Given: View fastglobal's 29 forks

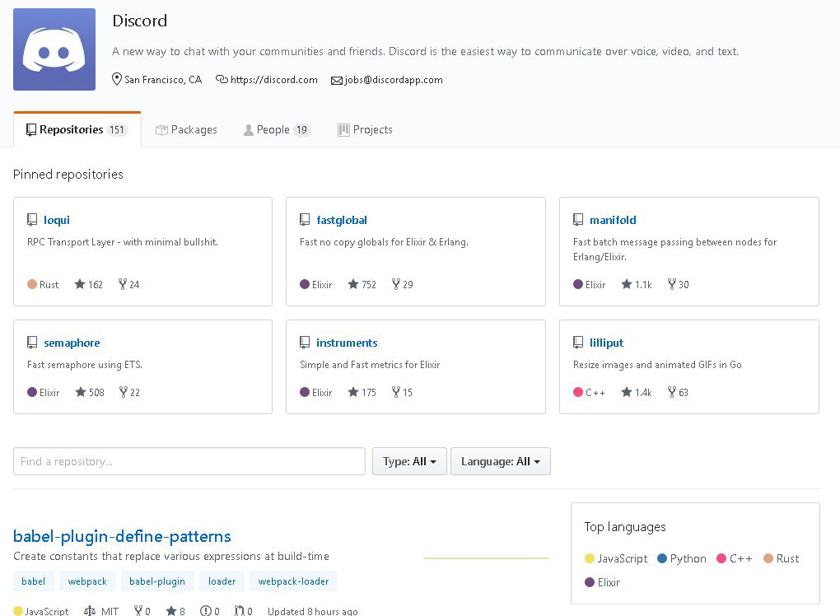Looking at the screenshot, I should pyautogui.click(x=403, y=284).
